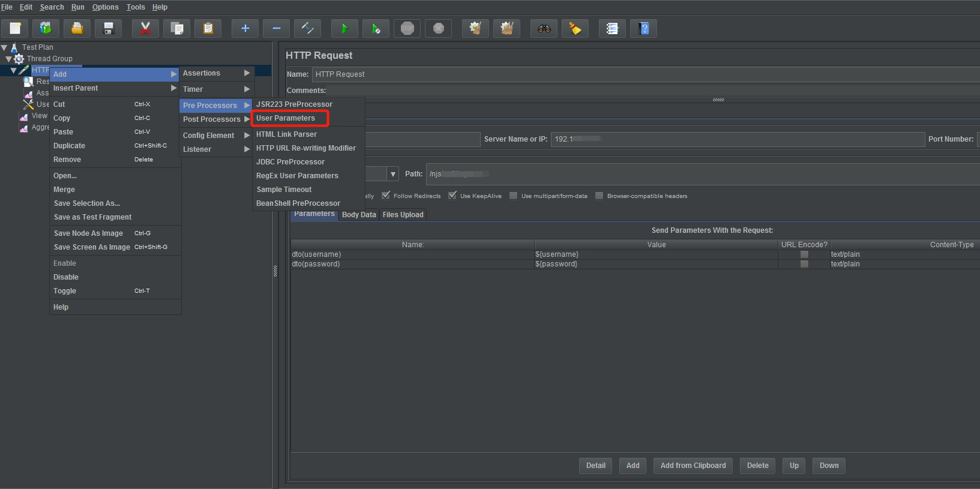
Task: Enable Use multipart/form-data checkbox
Action: coord(513,196)
